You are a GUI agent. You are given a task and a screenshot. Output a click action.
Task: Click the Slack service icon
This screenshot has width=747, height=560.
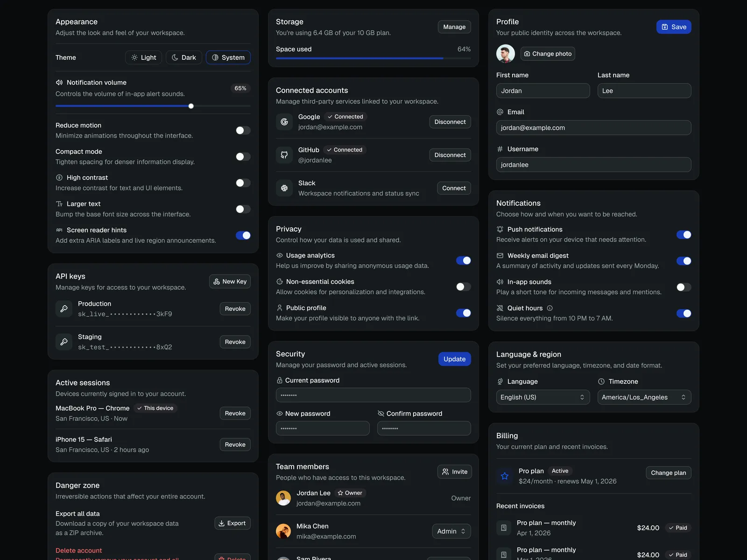click(x=284, y=188)
